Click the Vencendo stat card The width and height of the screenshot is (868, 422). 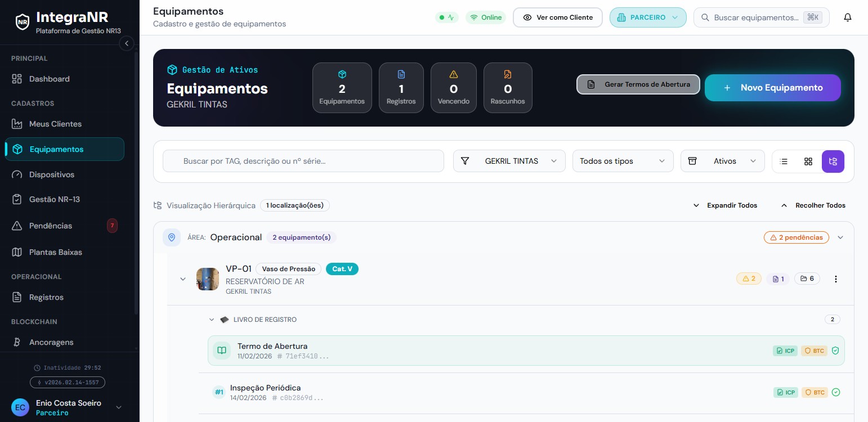(454, 88)
